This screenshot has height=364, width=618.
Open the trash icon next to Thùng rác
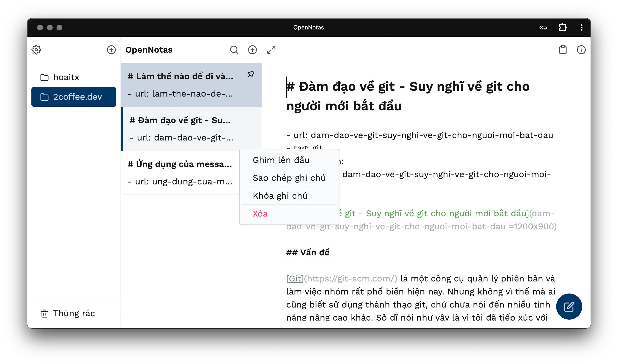tap(44, 314)
